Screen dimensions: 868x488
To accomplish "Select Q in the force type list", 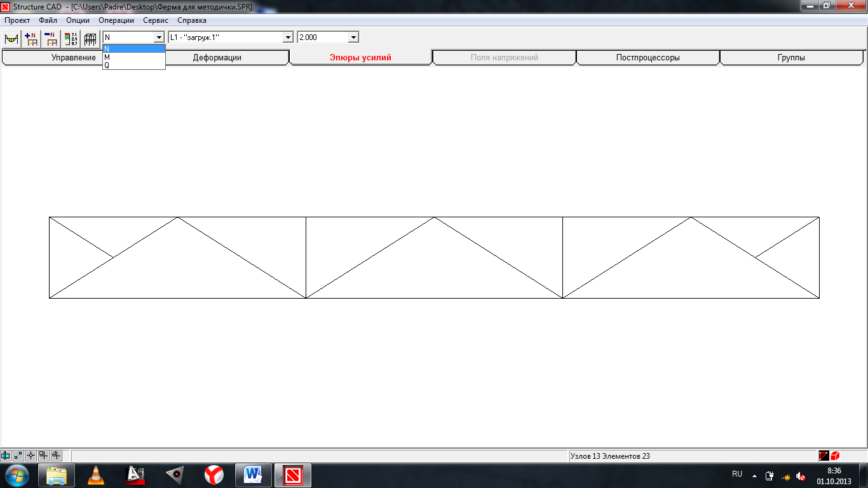I will (133, 65).
